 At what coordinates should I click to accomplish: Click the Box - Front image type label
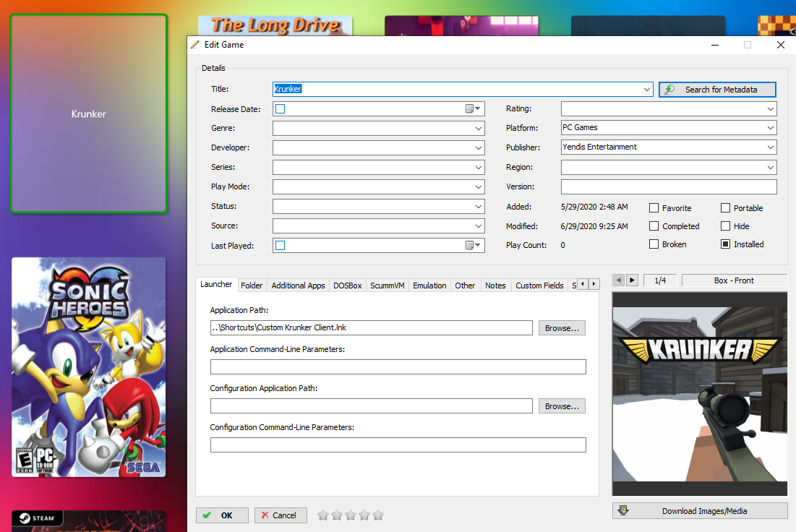tap(734, 280)
